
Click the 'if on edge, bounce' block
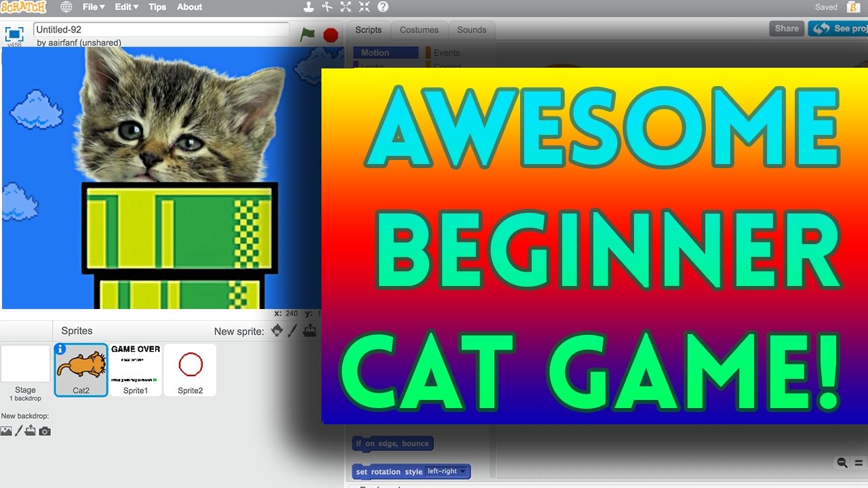(393, 443)
